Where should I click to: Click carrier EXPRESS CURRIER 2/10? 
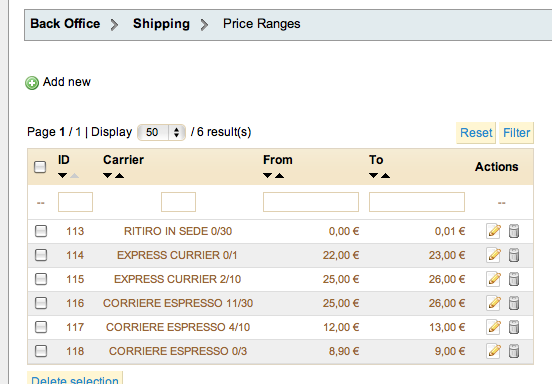[177, 279]
